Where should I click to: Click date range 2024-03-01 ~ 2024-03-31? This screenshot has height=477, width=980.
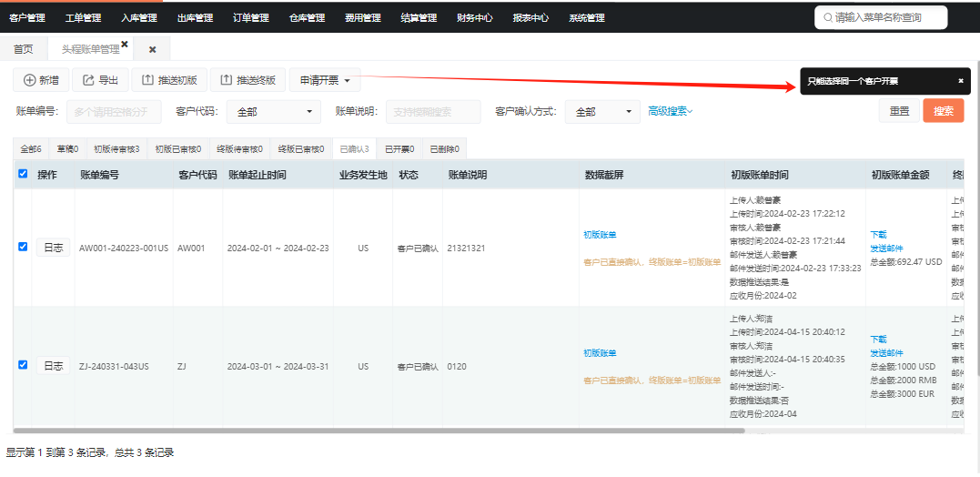278,366
